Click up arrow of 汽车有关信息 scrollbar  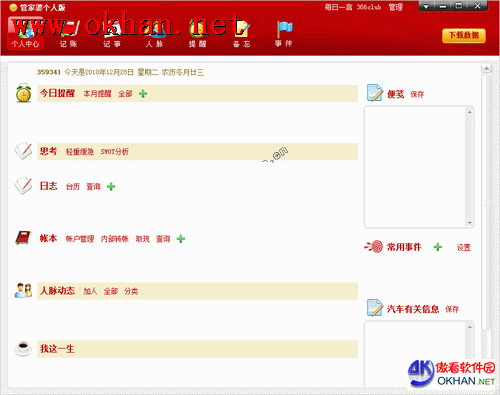click(x=470, y=327)
